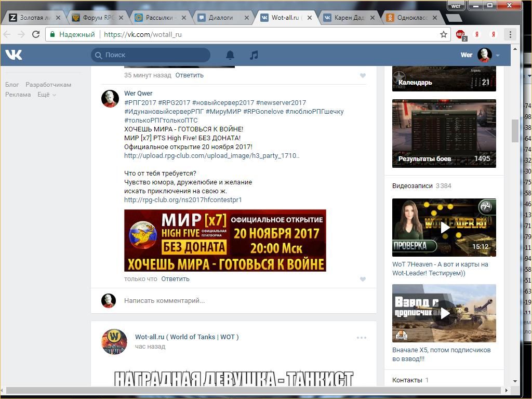
Task: Open the Chrome three-dot menu
Action: pos(510,34)
